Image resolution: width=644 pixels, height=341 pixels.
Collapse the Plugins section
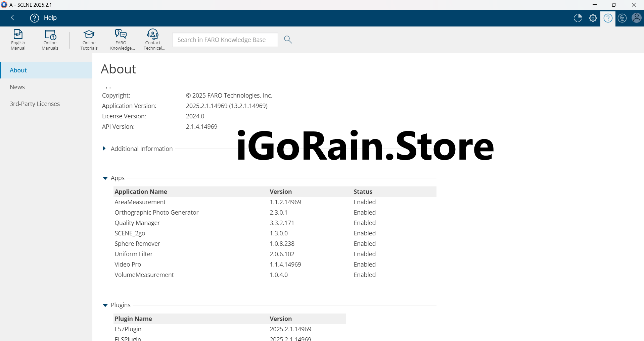[x=105, y=305]
